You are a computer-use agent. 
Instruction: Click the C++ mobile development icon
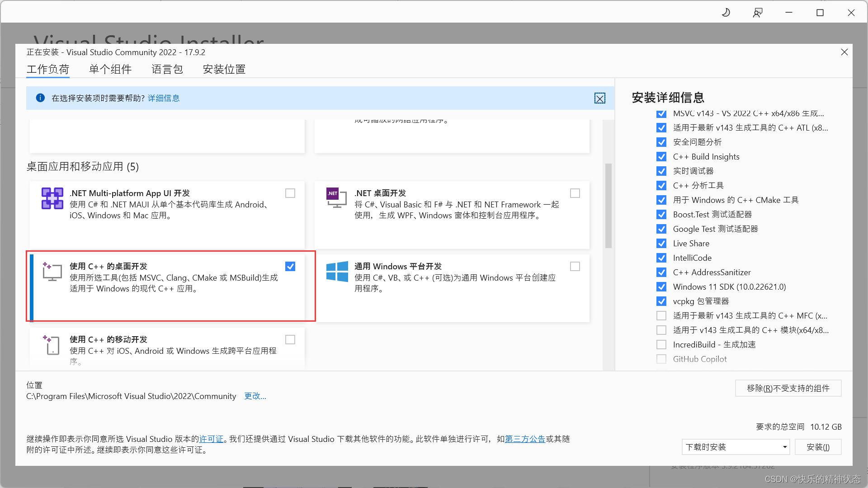[52, 345]
